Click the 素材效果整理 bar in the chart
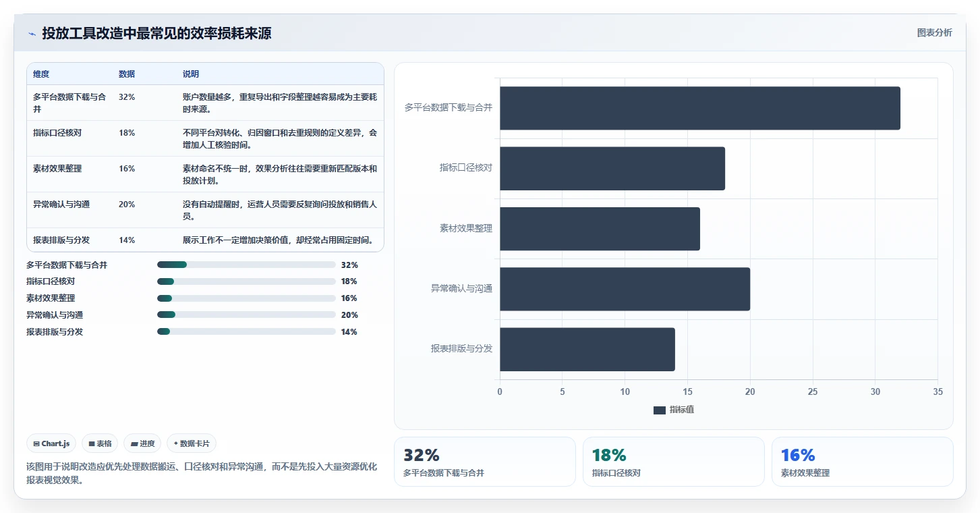 point(600,229)
